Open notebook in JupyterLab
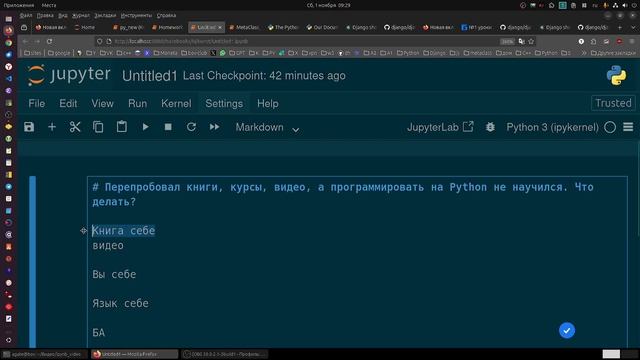This screenshot has height=360, width=640. 440,127
